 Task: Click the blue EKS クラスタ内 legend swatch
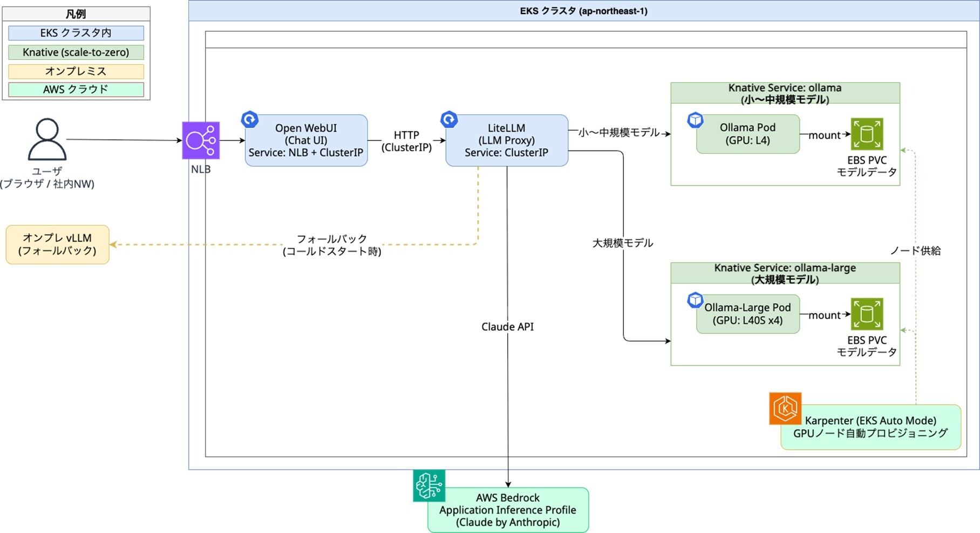(76, 33)
